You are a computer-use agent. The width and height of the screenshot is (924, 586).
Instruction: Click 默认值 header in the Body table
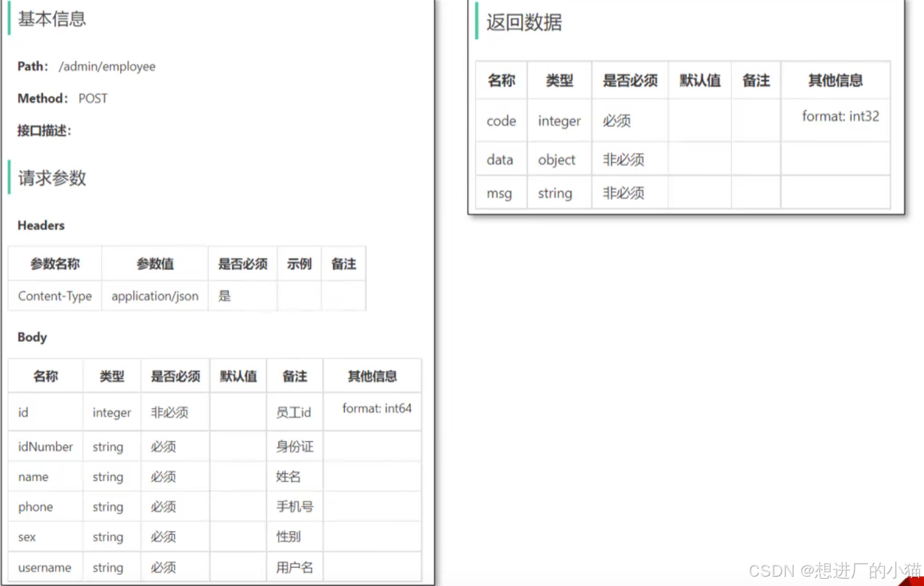coord(238,376)
